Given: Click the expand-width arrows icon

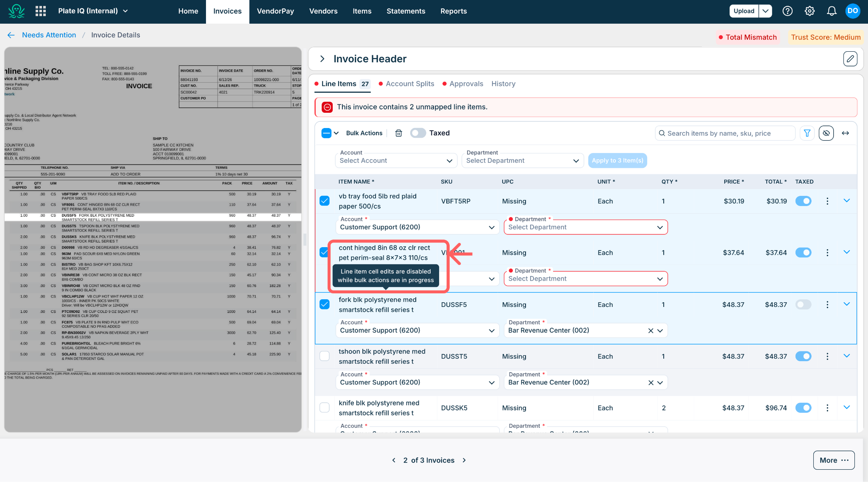Looking at the screenshot, I should [x=845, y=133].
